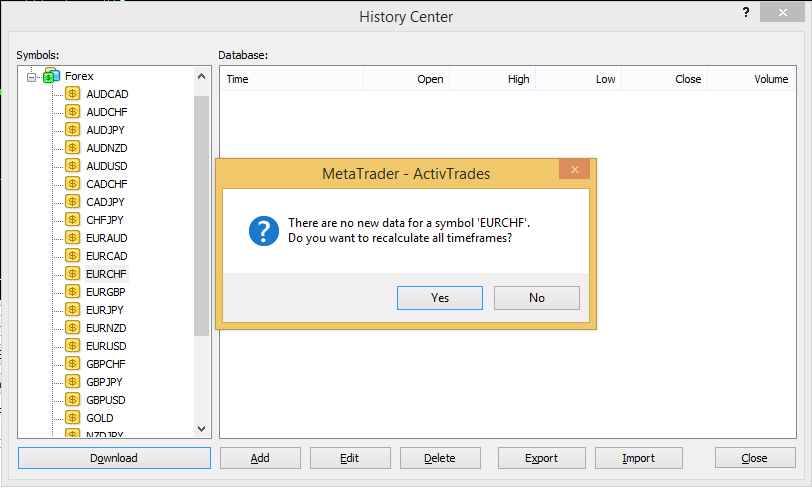Click the GBPUSD symbol icon

tap(72, 399)
